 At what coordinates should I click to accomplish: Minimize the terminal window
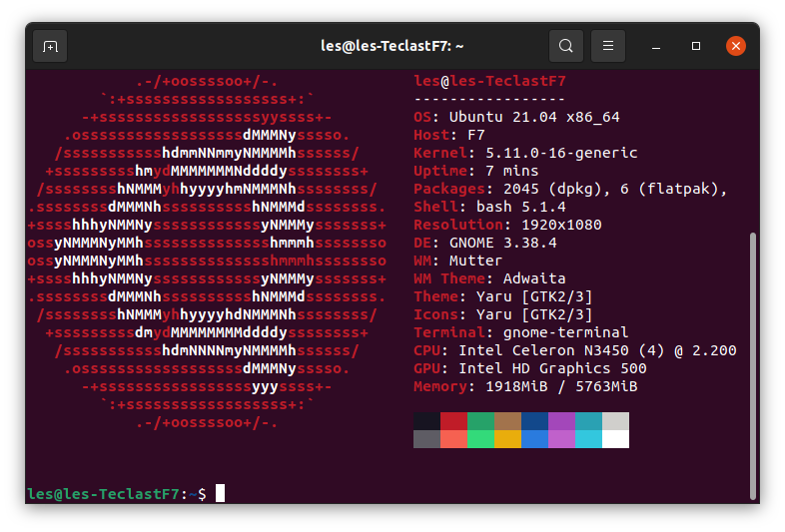656,47
